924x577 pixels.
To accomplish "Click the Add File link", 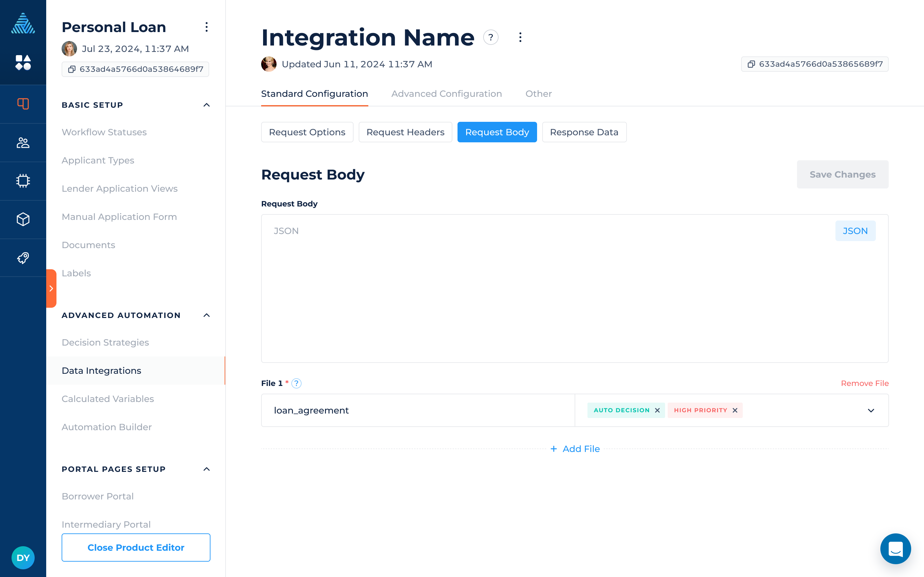I will (575, 449).
